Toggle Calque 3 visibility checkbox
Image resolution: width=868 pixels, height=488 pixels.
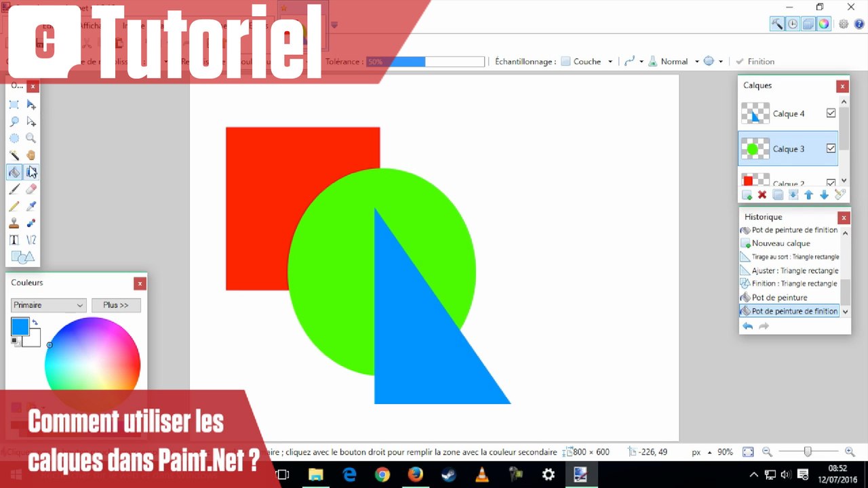(x=831, y=148)
